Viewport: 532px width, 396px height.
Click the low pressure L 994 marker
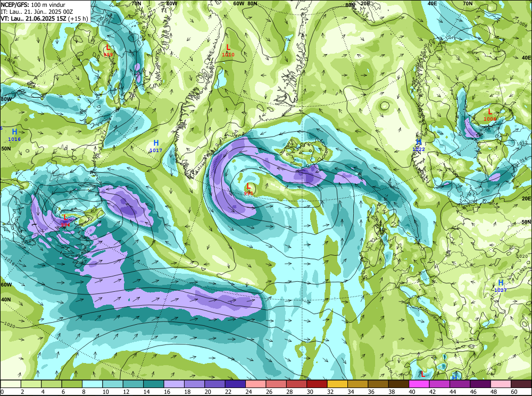(65, 221)
